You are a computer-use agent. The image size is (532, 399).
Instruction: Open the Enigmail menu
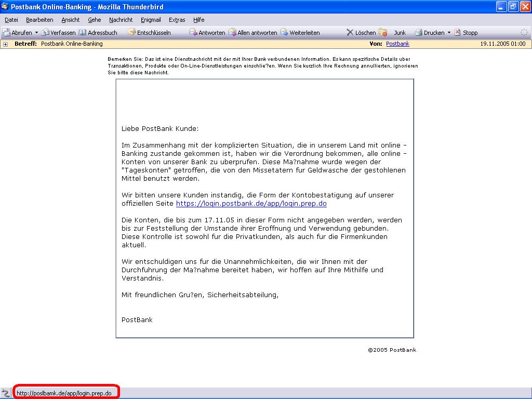[x=151, y=20]
